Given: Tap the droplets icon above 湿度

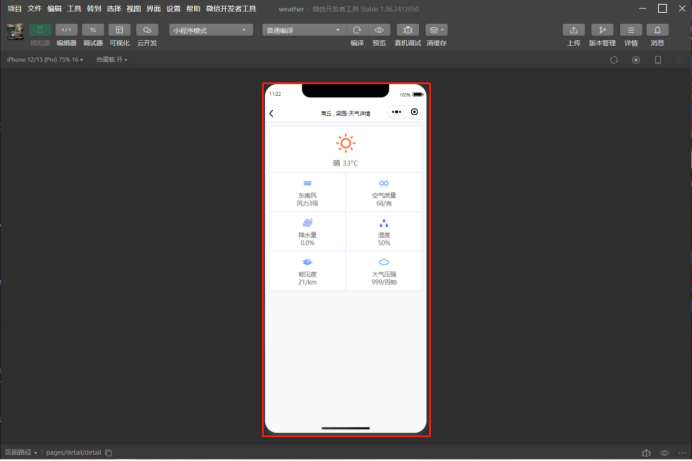Looking at the screenshot, I should (x=384, y=223).
